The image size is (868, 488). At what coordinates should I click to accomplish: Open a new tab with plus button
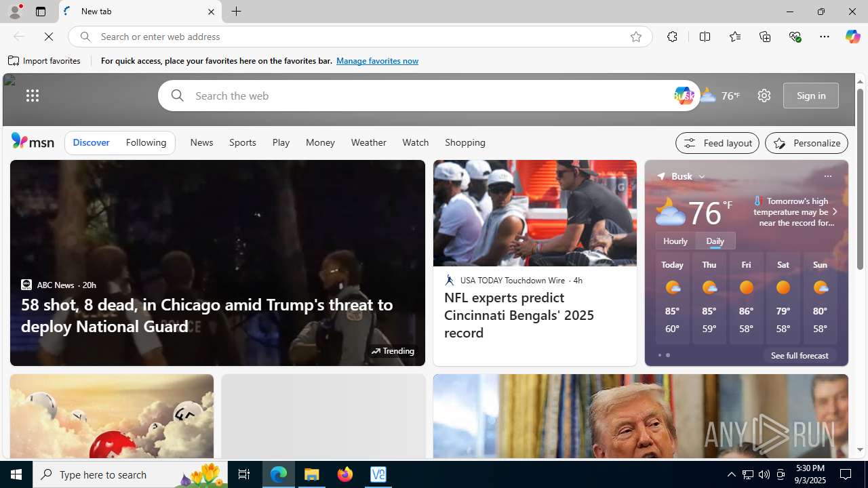point(237,12)
